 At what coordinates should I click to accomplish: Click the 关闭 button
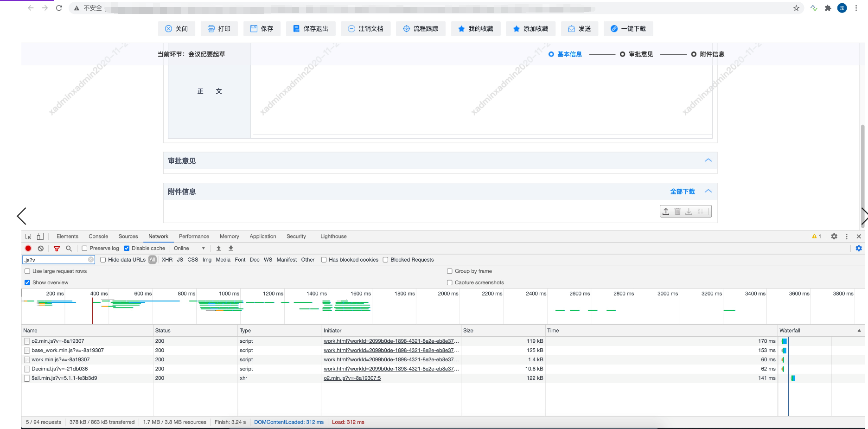(x=177, y=29)
